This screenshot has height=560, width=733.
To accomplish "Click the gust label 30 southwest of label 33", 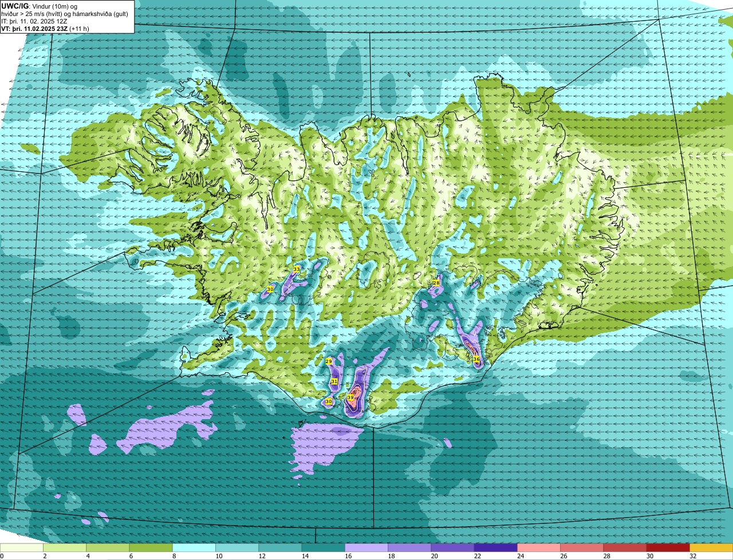I will click(x=270, y=290).
